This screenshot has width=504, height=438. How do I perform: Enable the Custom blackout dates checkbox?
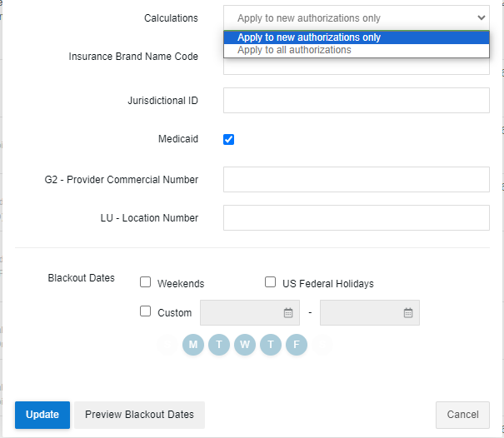click(x=146, y=311)
